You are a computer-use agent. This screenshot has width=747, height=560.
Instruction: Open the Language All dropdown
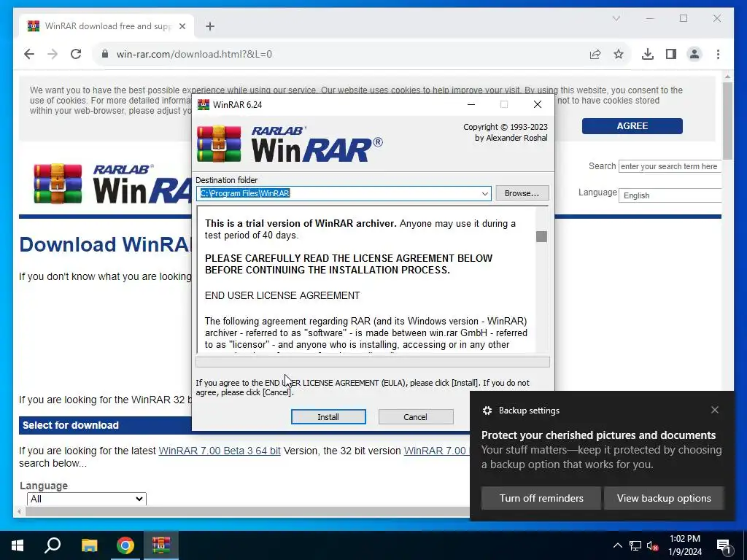tap(86, 499)
